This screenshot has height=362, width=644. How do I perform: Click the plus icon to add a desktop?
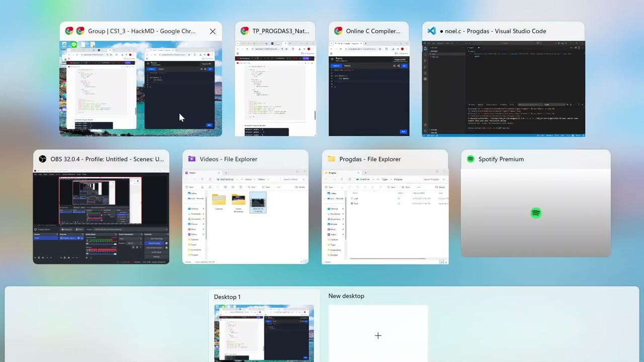pos(378,335)
